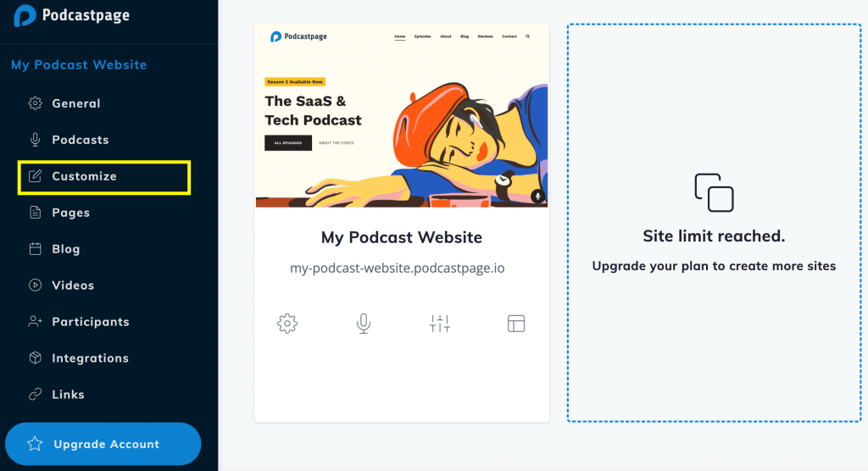This screenshot has width=868, height=471.
Task: Open the site preview thumbnail image
Action: pyautogui.click(x=402, y=116)
